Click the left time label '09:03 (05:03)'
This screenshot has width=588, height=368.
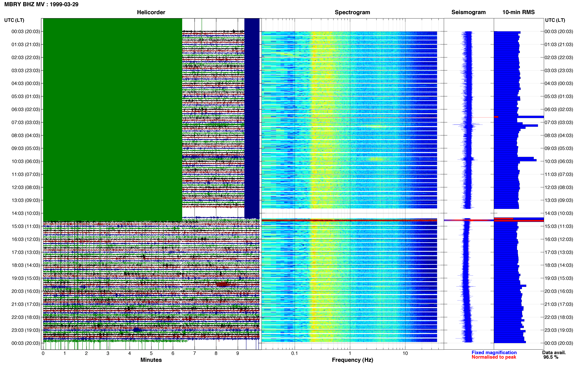pos(26,148)
